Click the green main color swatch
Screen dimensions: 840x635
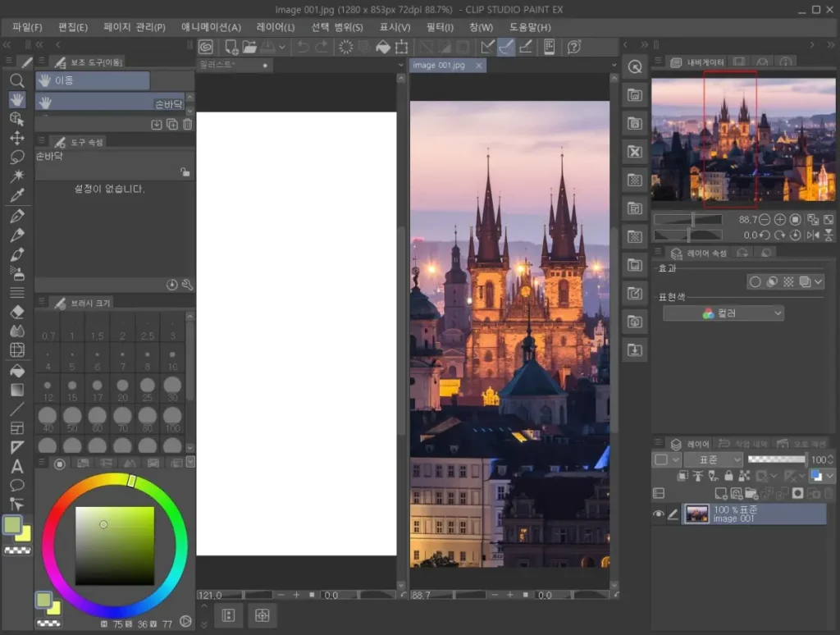point(12,524)
